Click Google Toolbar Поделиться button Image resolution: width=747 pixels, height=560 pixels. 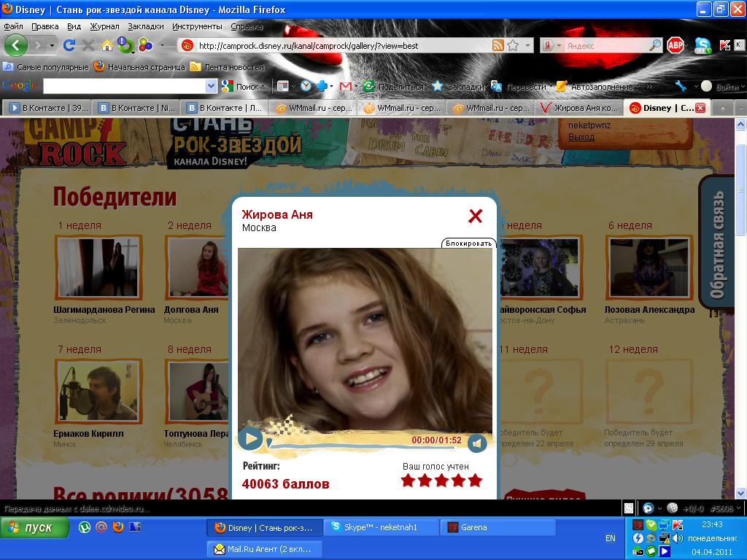395,86
